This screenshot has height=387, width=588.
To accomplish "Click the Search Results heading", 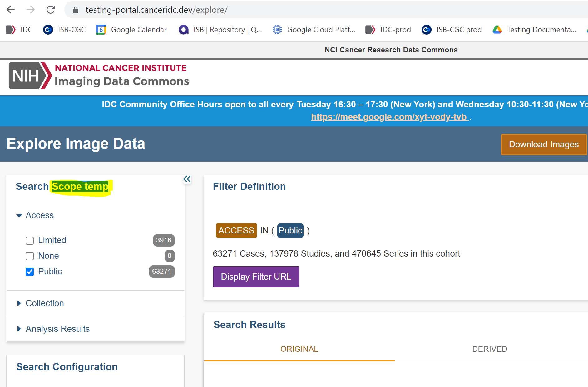I will 249,325.
